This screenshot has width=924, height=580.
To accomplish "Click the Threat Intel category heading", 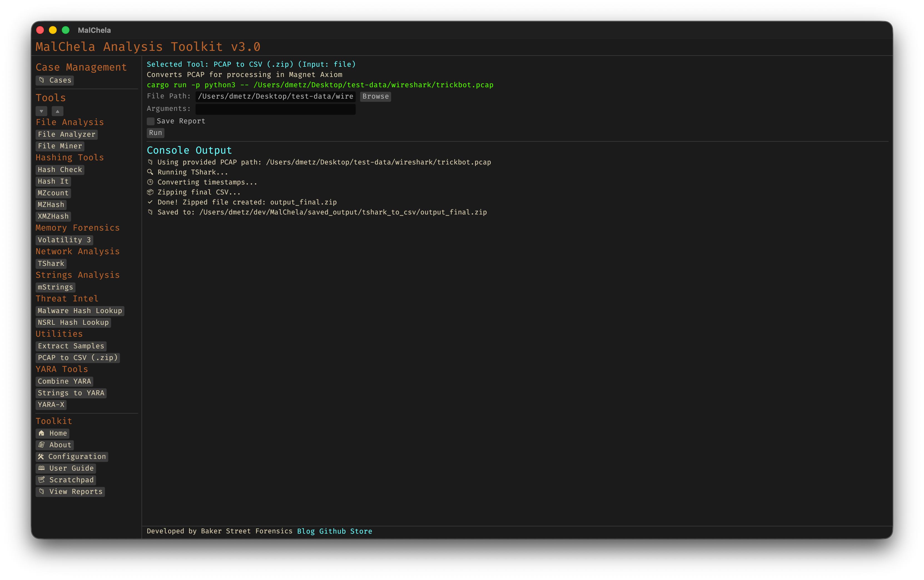I will [x=67, y=299].
